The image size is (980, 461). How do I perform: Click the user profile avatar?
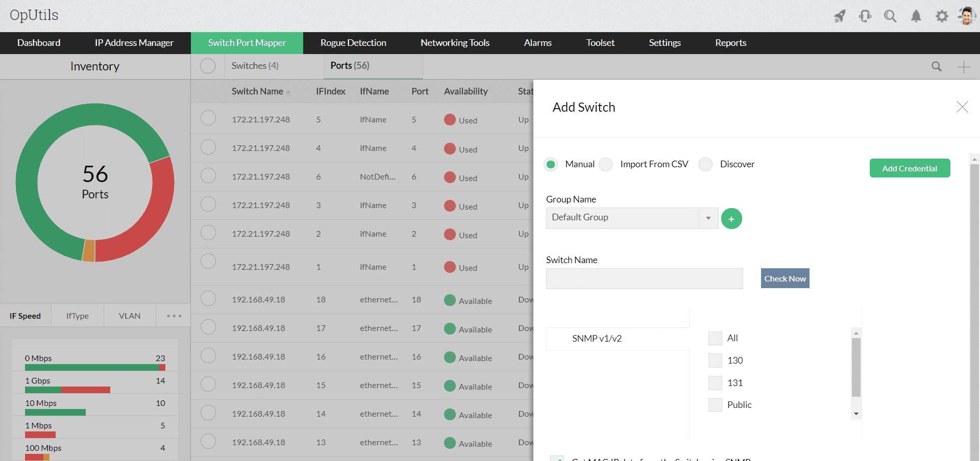pos(966,16)
